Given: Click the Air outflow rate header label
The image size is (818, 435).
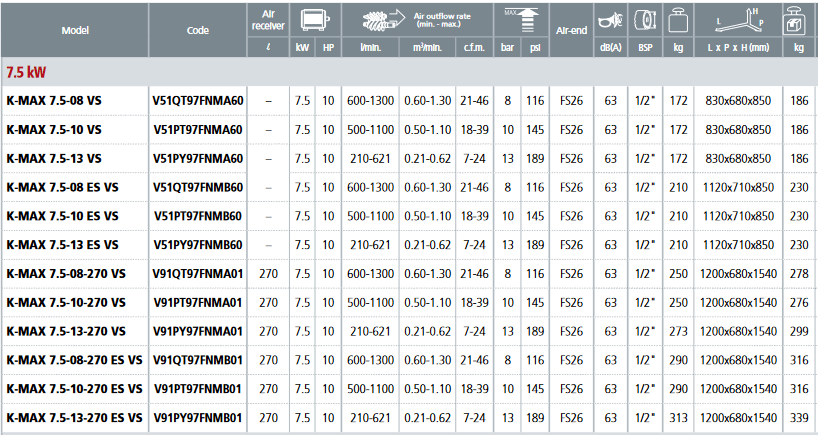Looking at the screenshot, I should (x=442, y=20).
